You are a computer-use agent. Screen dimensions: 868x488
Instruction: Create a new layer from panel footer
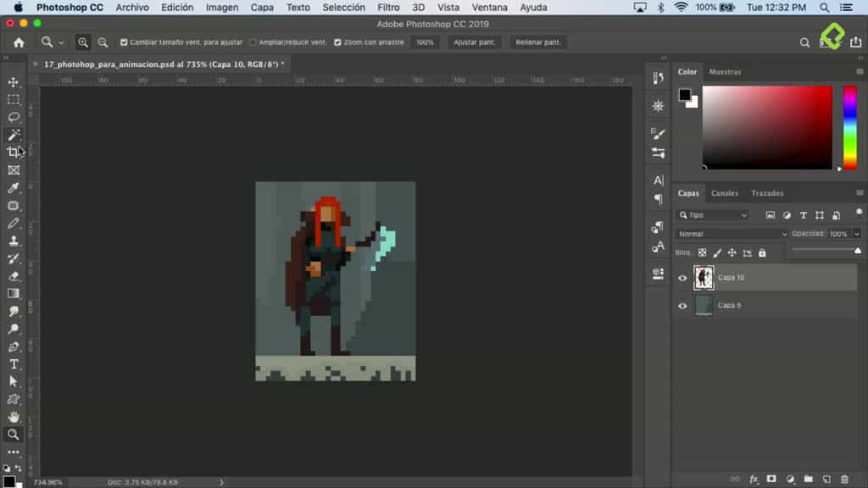826,480
